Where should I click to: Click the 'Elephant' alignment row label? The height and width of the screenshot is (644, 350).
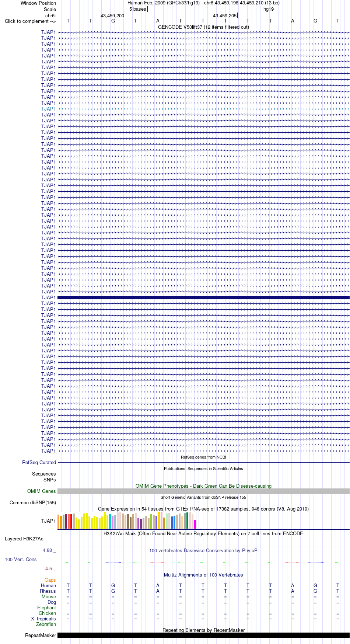tap(47, 608)
